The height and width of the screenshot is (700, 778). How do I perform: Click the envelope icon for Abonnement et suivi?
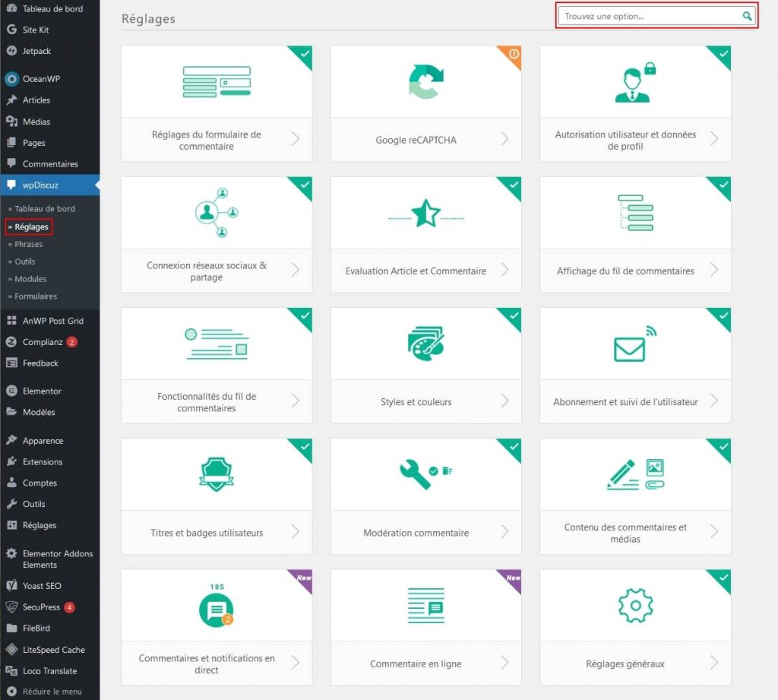click(631, 347)
